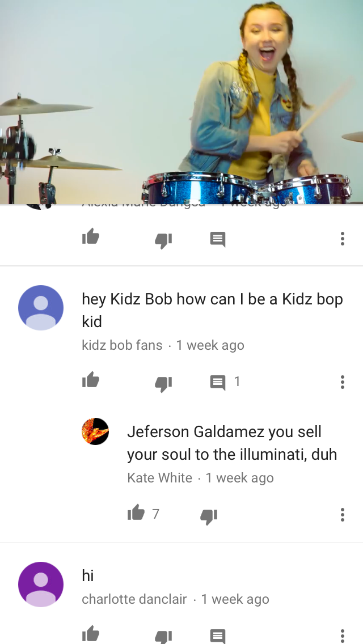
Task: Dislike the comment below the video
Action: 163,241
